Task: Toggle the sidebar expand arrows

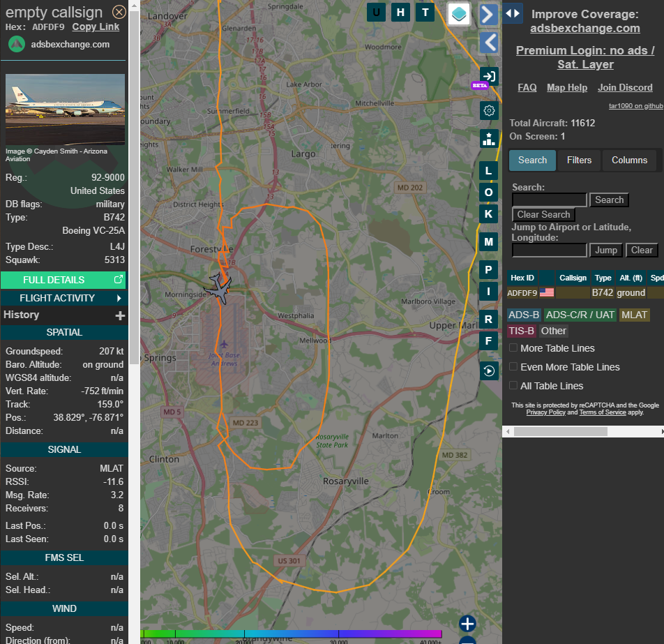Action: 513,13
